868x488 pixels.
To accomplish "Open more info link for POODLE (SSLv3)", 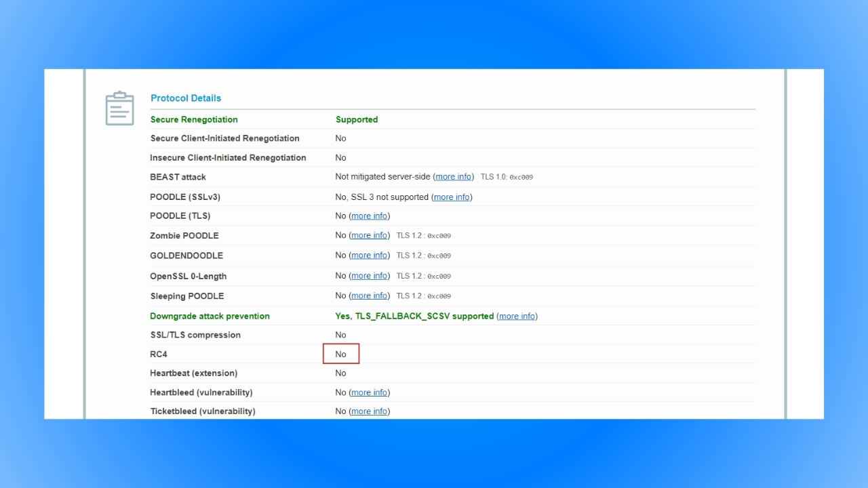I will (x=452, y=197).
